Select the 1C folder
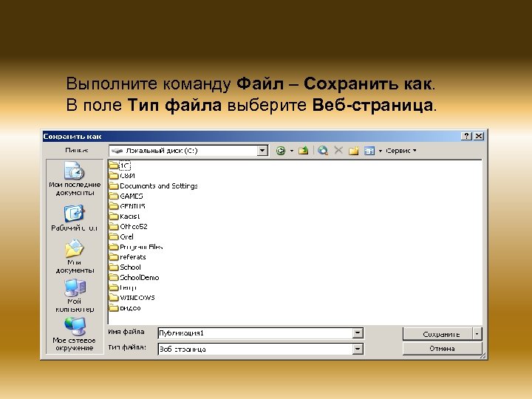 [x=120, y=166]
